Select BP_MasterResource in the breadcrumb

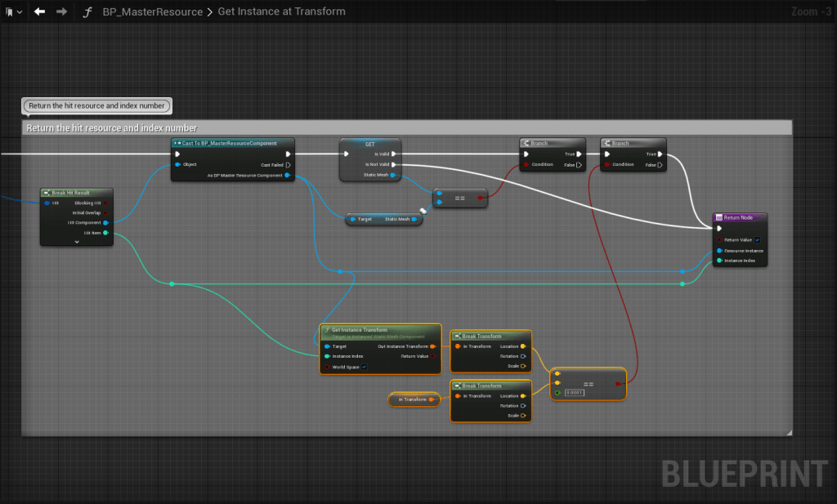(152, 11)
